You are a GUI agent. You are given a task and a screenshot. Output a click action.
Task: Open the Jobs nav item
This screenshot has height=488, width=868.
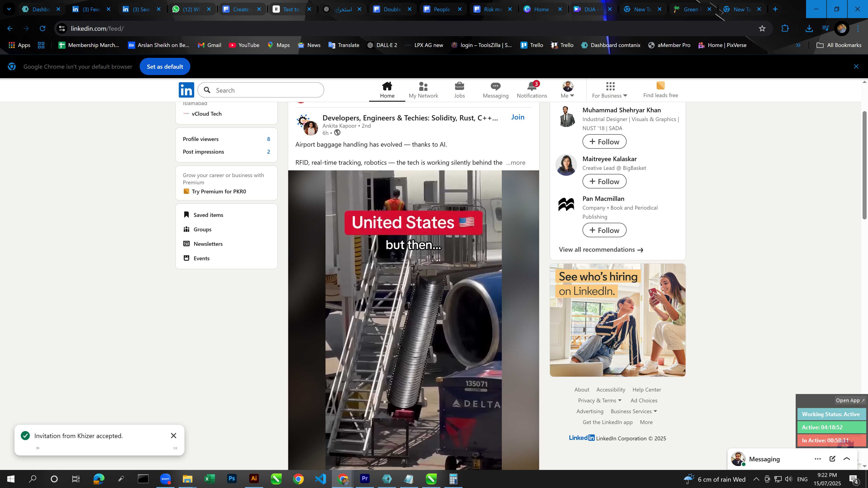[x=459, y=90]
